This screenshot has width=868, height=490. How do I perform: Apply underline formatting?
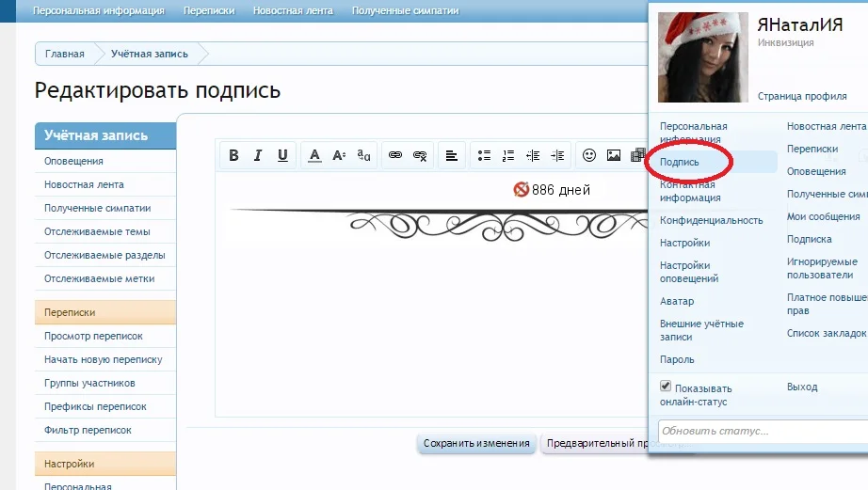coord(281,155)
